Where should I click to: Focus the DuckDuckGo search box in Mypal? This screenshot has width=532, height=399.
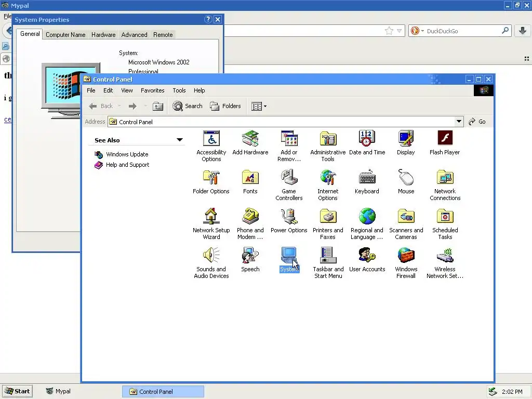click(x=462, y=31)
